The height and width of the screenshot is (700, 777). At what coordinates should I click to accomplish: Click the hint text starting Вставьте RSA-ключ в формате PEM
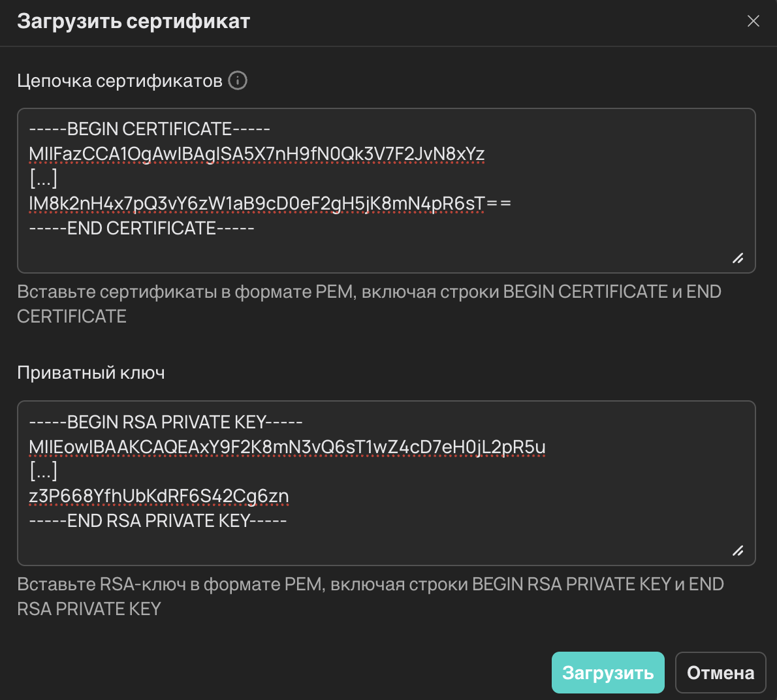tap(371, 596)
